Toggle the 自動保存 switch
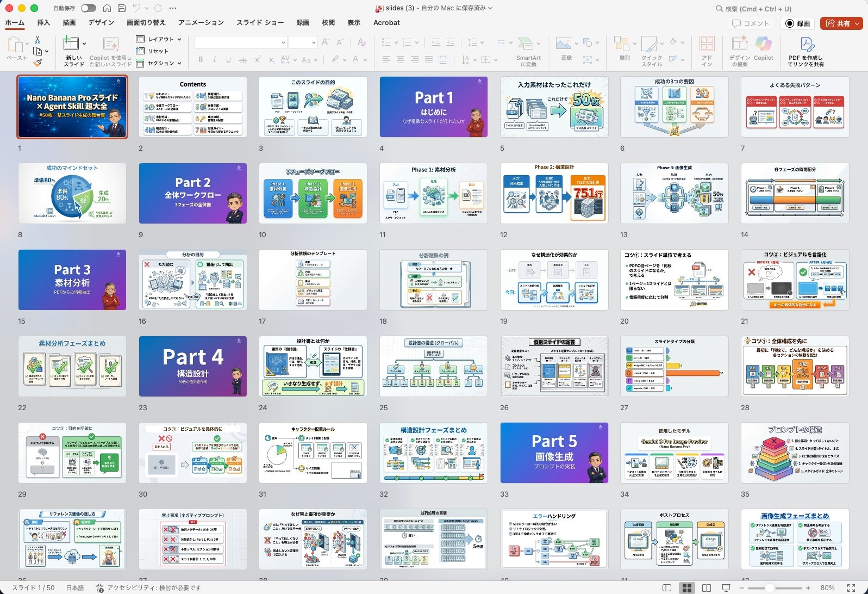 pyautogui.click(x=88, y=8)
